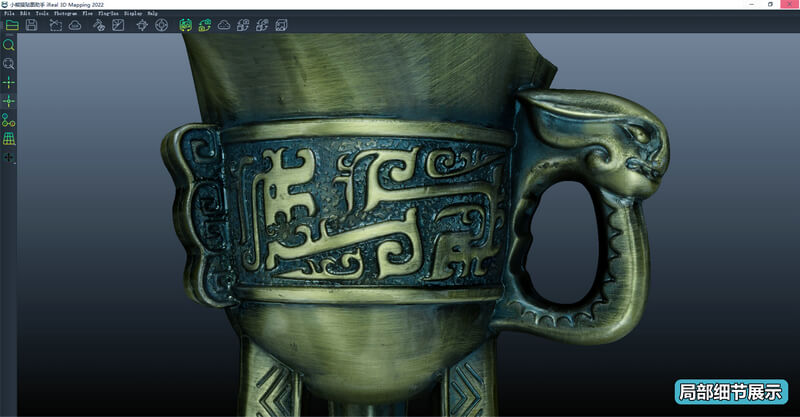Select the gray zoom-region icon in sidebar
The width and height of the screenshot is (800, 417).
9,64
